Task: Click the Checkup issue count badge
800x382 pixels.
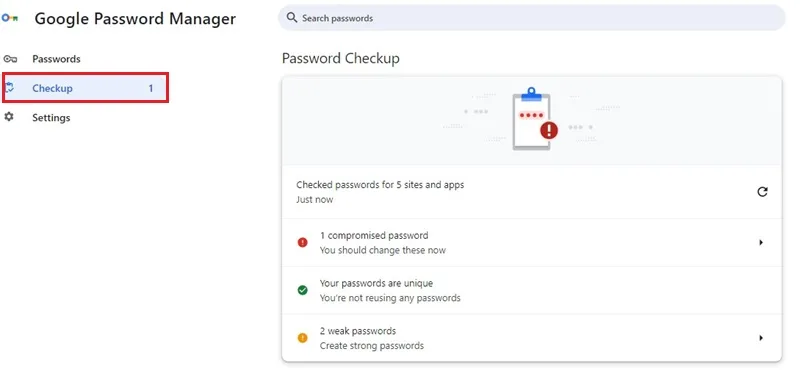Action: click(x=151, y=88)
